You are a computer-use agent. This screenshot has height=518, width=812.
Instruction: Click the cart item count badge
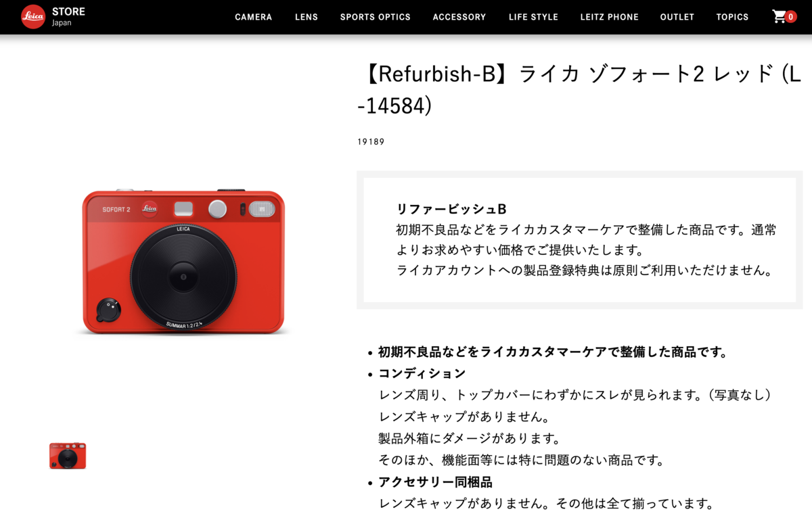click(790, 17)
